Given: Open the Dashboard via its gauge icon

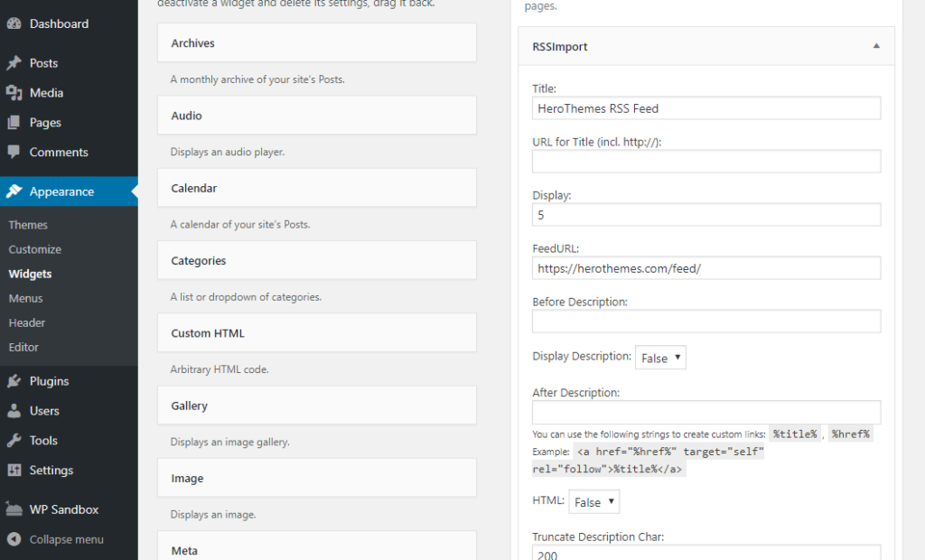Looking at the screenshot, I should coord(15,23).
